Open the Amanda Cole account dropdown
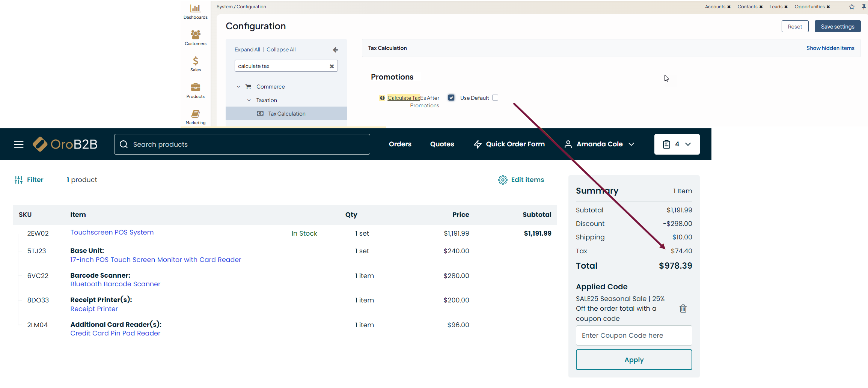The width and height of the screenshot is (868, 388). point(599,144)
